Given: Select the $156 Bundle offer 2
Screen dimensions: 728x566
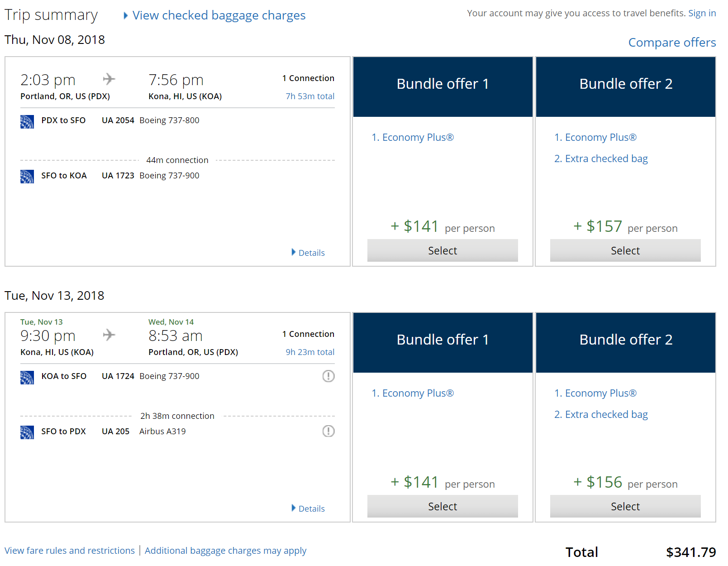Looking at the screenshot, I should [x=625, y=506].
